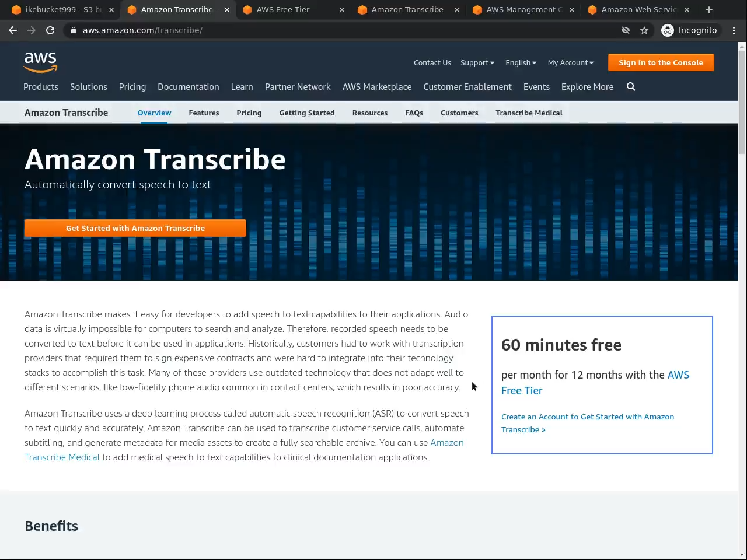This screenshot has width=747, height=560.
Task: Select Pricing in the Transcribe sub-navigation
Action: [x=249, y=113]
